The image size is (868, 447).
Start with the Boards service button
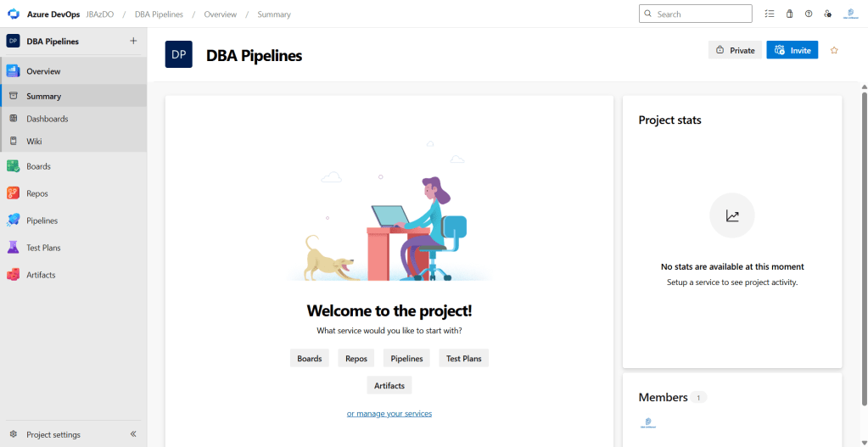pyautogui.click(x=310, y=358)
